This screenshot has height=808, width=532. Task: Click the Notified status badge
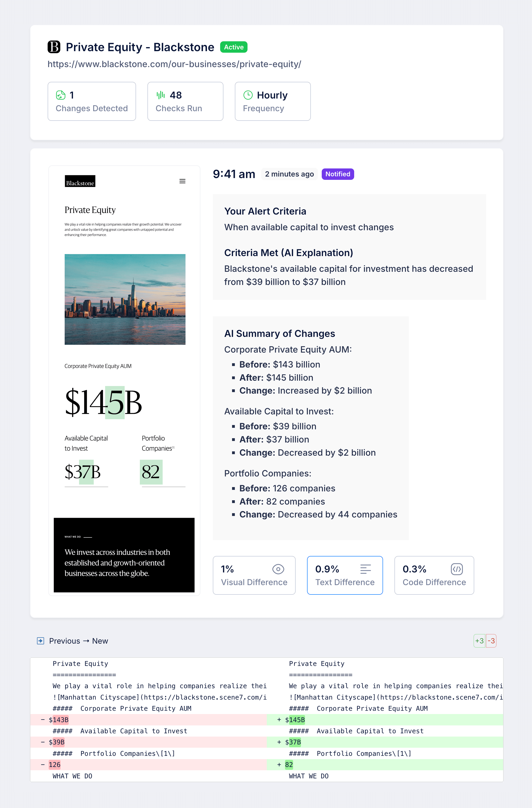click(x=337, y=174)
